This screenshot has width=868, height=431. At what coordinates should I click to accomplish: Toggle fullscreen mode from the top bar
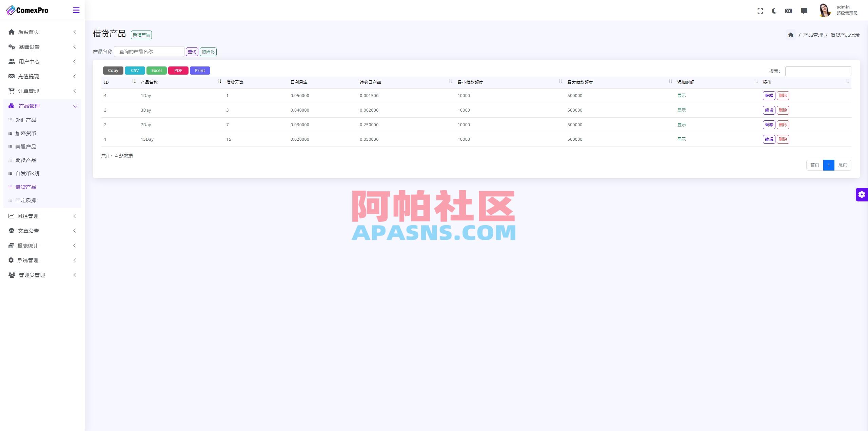(x=761, y=11)
